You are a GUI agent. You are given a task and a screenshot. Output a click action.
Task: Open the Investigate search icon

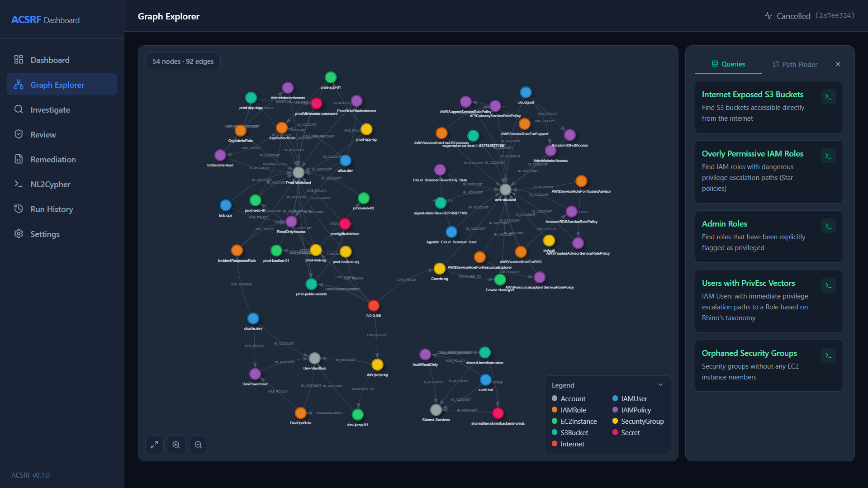click(19, 109)
